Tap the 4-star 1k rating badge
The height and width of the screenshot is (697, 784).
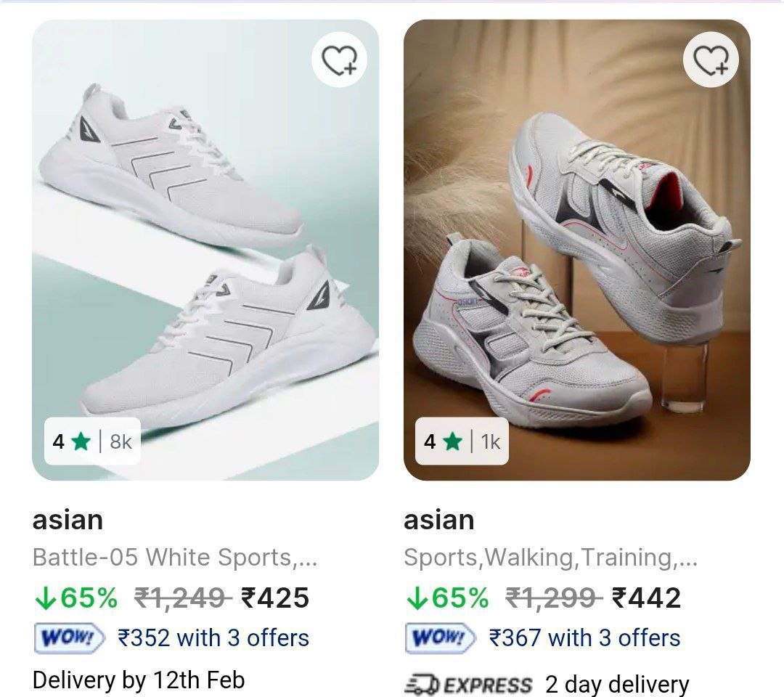(x=462, y=441)
